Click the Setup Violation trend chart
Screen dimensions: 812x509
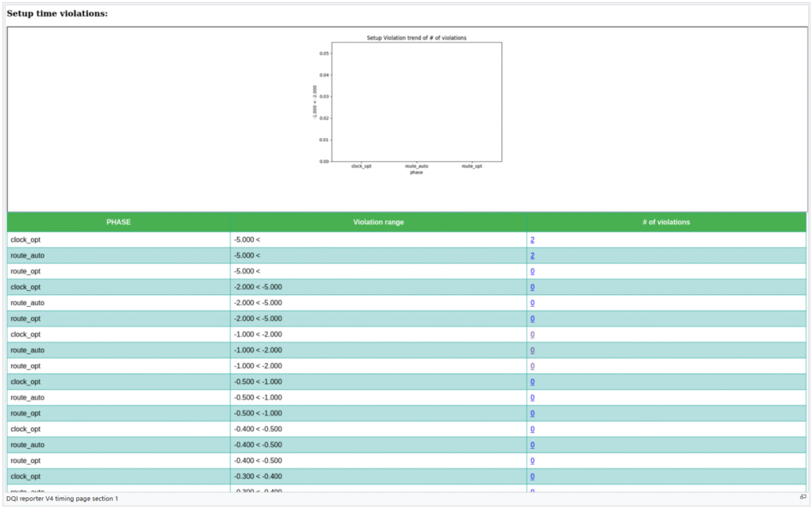pyautogui.click(x=416, y=101)
